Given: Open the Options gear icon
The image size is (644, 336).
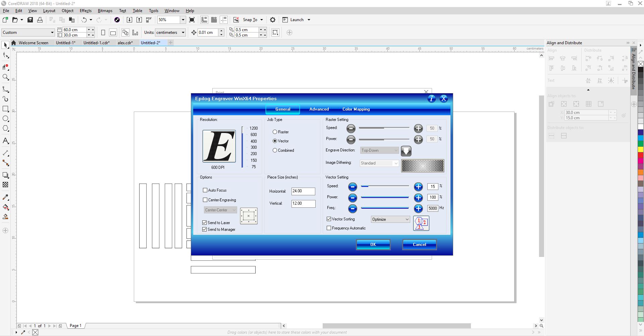Looking at the screenshot, I should tap(273, 20).
